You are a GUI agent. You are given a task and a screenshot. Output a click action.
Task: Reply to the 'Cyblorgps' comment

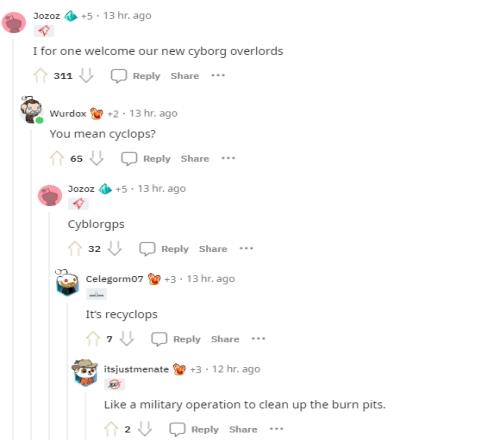coord(164,249)
